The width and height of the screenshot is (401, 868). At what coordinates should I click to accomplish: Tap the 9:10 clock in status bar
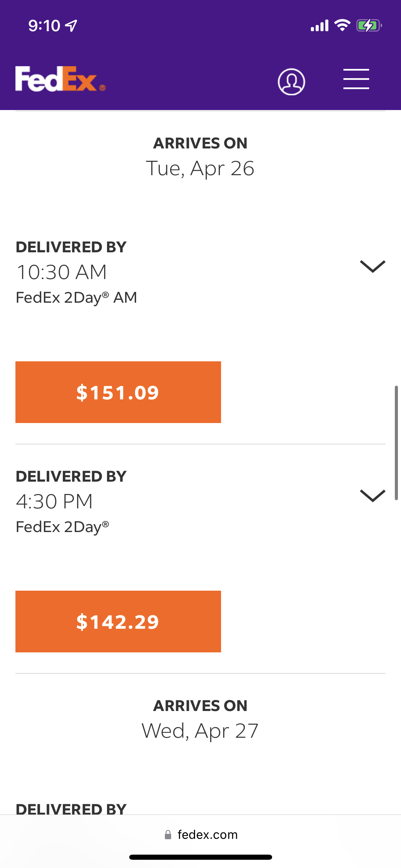pyautogui.click(x=44, y=26)
